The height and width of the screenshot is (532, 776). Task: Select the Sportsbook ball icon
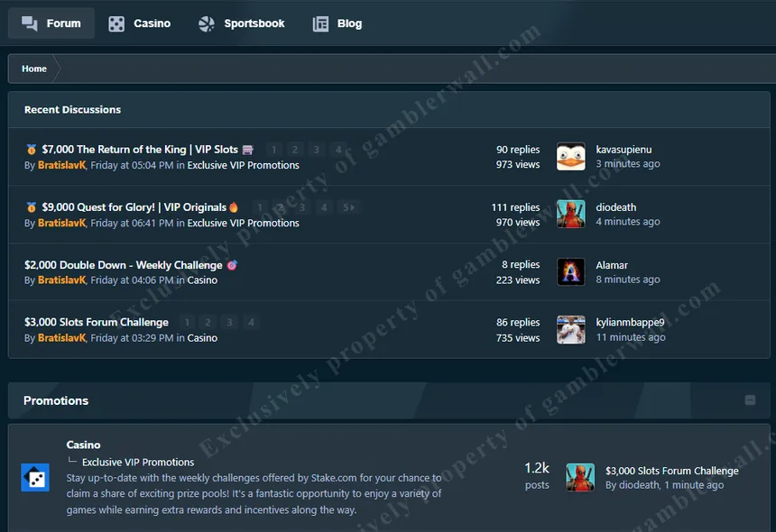click(x=208, y=24)
